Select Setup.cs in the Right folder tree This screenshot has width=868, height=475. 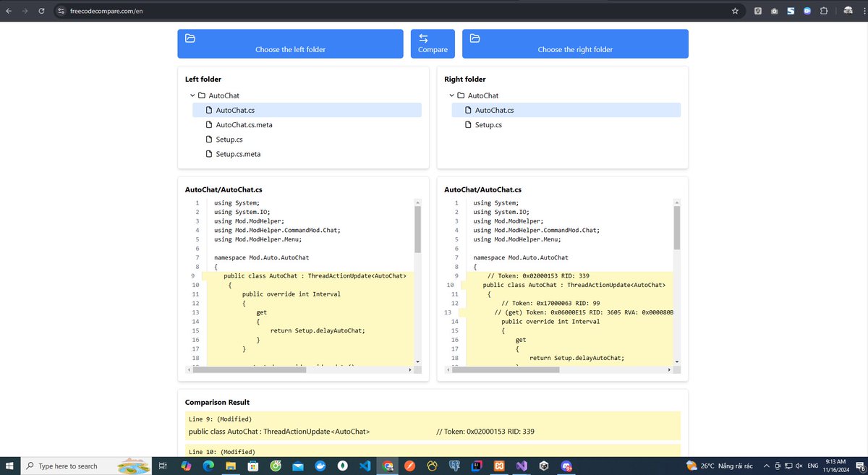(x=566, y=125)
